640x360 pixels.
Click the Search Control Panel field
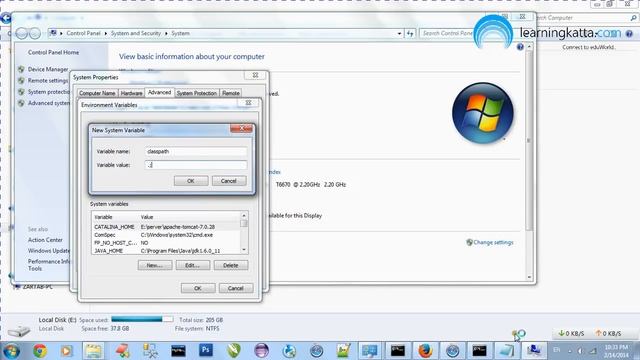(x=447, y=33)
